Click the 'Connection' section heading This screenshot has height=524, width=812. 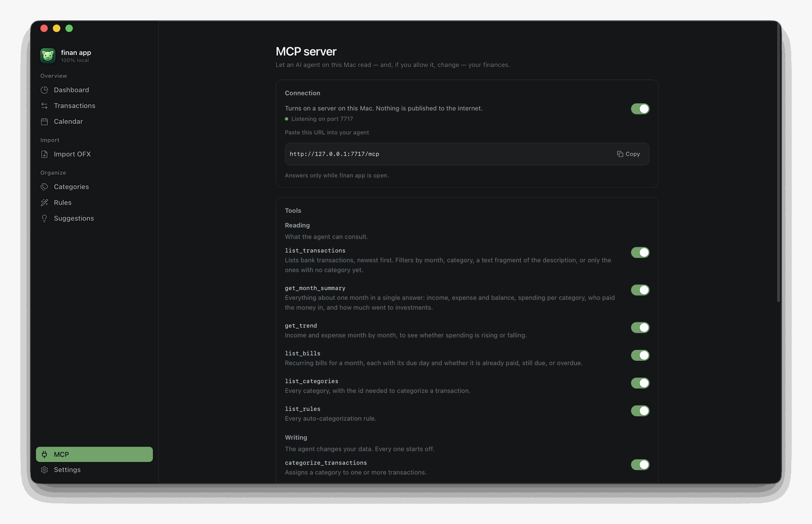tap(303, 93)
